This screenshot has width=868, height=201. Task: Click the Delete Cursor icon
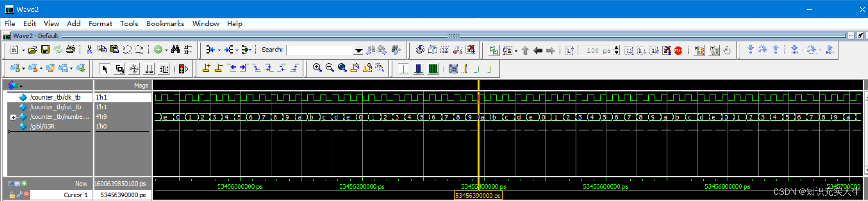(219, 68)
